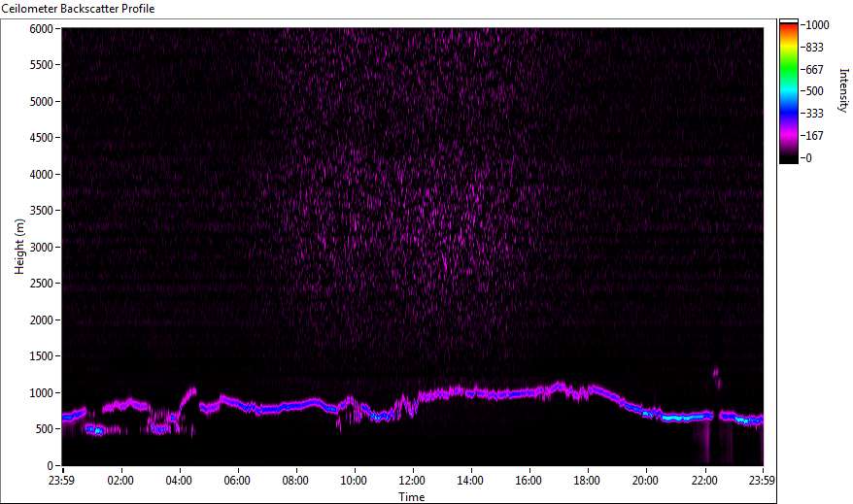
Task: Click the color intensity scale bar
Action: click(788, 91)
